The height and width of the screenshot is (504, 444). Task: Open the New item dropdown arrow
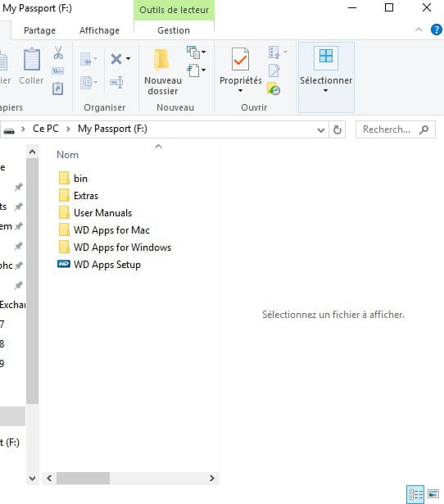[x=204, y=52]
